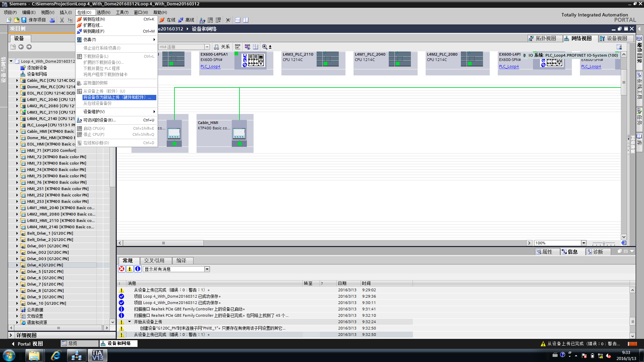Switch to the cross-reference (交叉引用) tab
The height and width of the screenshot is (362, 644).
click(154, 260)
